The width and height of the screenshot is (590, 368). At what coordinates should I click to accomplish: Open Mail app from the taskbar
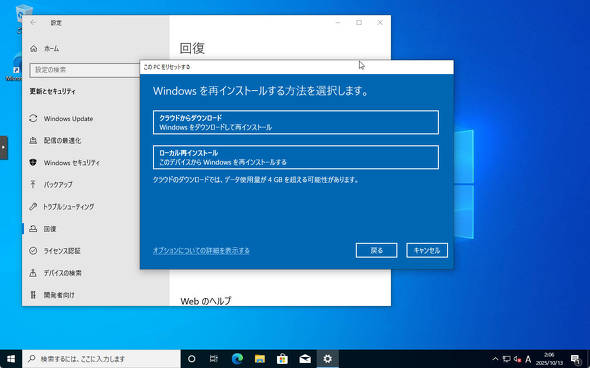[x=305, y=359]
